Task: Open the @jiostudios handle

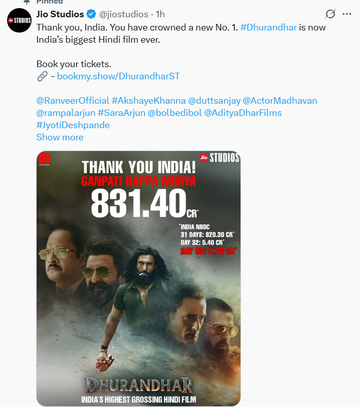Action: (124, 14)
